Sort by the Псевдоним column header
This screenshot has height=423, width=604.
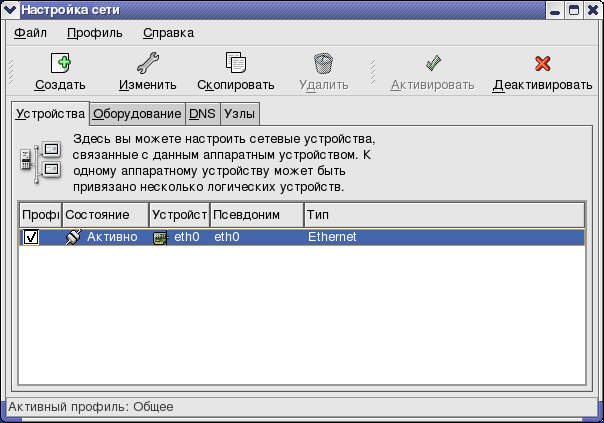click(257, 215)
